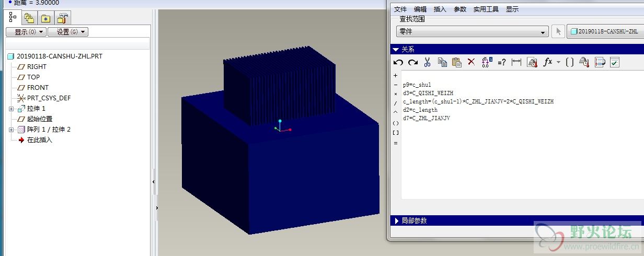Insert multiply operator
Viewport: 644px width, 256px height.
395,94
